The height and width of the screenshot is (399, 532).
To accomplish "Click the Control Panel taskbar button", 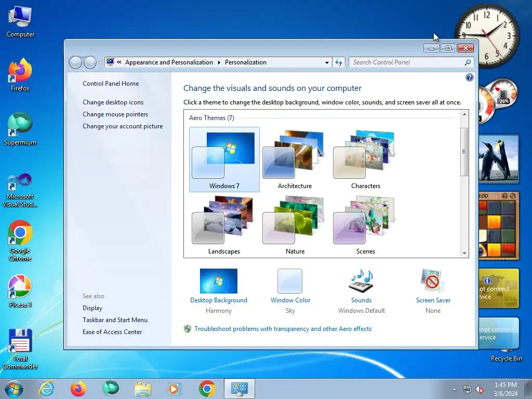I will 239,389.
